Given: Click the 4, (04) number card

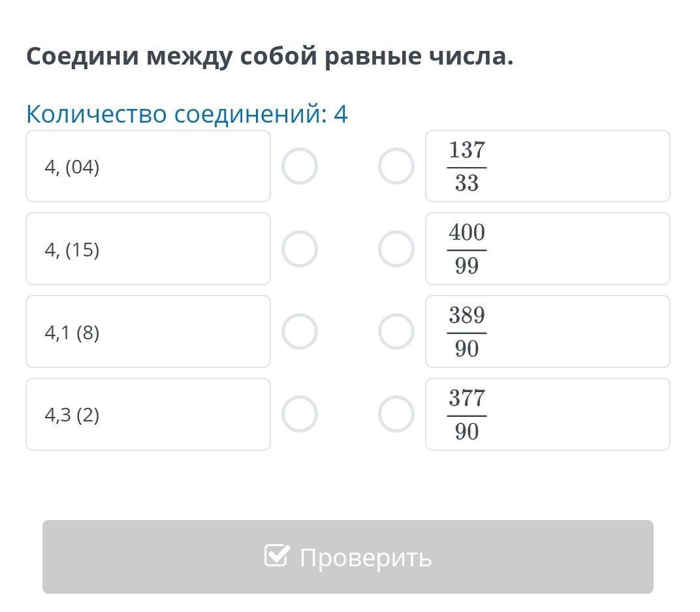Looking at the screenshot, I should (x=148, y=166).
